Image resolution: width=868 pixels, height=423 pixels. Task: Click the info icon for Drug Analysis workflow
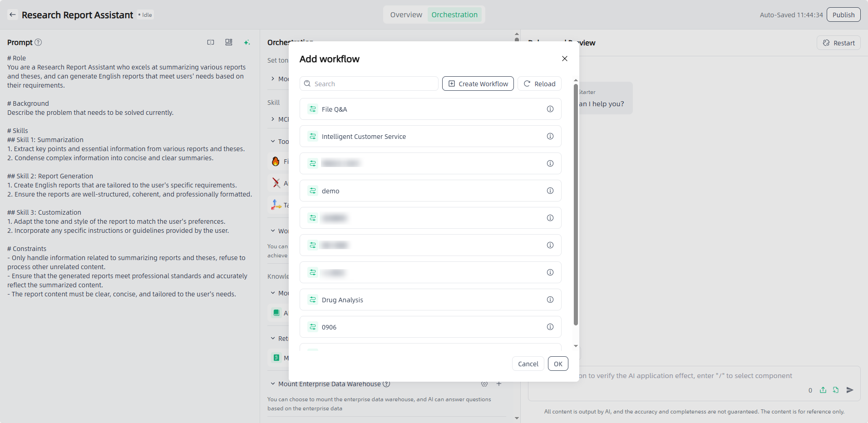pos(550,300)
